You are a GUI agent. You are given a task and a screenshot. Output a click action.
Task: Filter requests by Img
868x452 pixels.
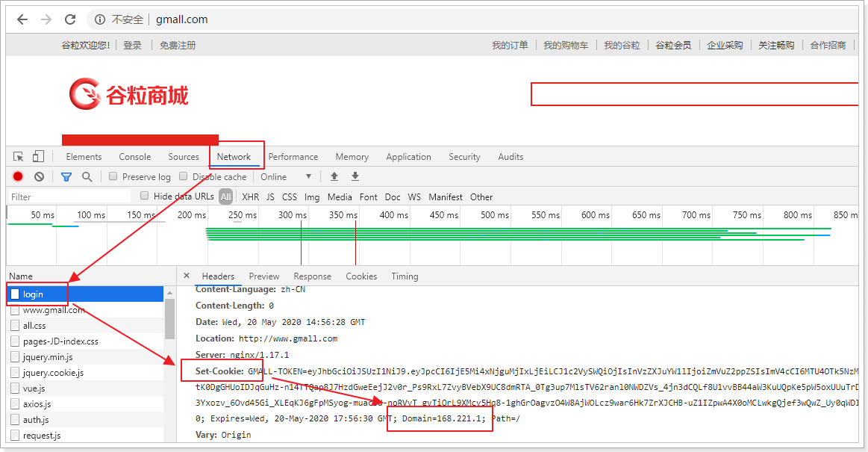312,197
